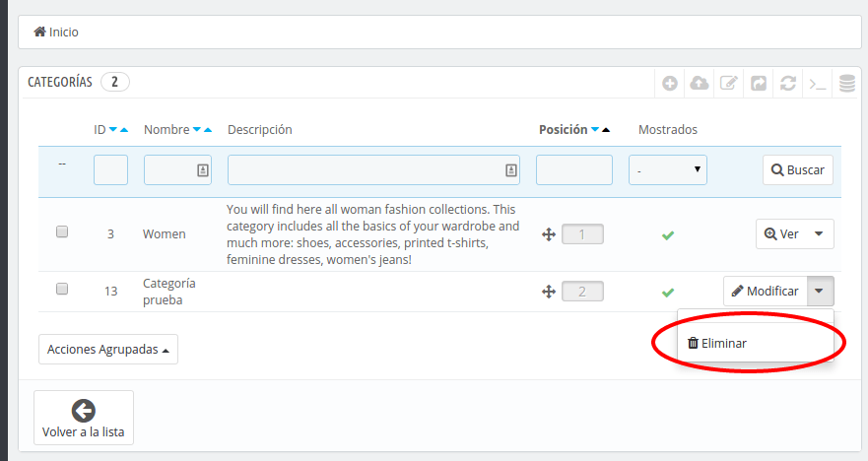Click the Modificar button

point(765,292)
